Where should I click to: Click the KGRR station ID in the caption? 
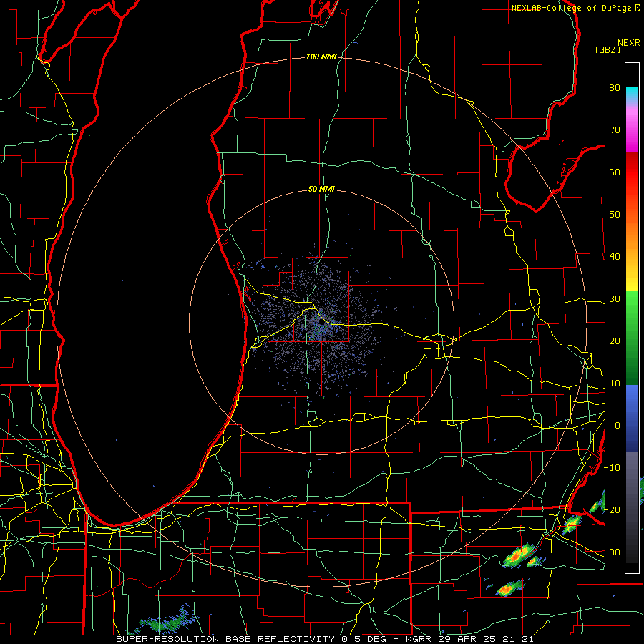(x=420, y=639)
